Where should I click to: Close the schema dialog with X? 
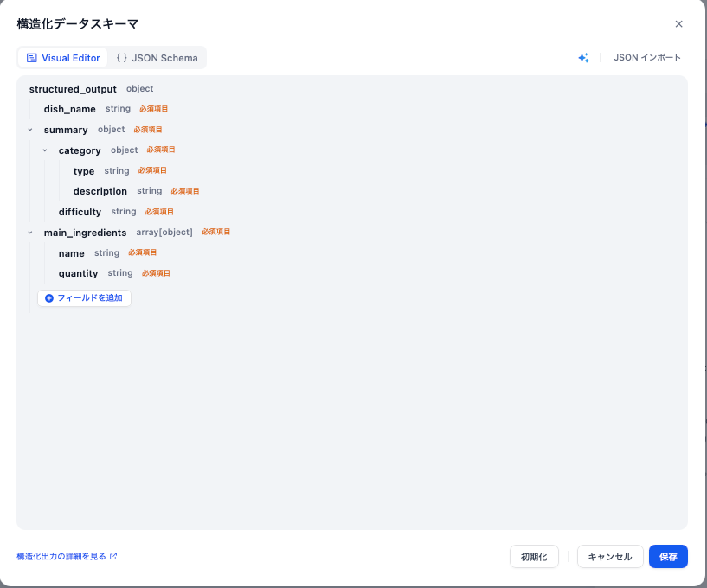click(678, 24)
